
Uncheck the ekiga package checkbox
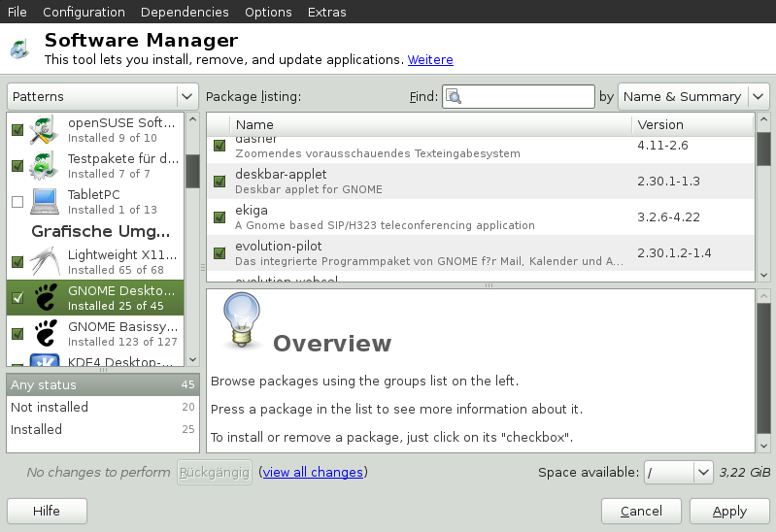click(x=219, y=217)
